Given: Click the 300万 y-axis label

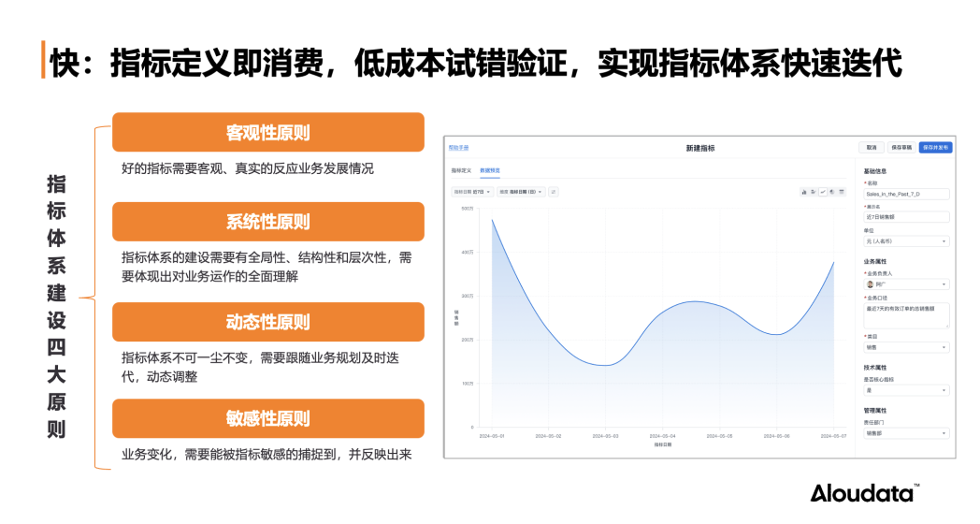Looking at the screenshot, I should pyautogui.click(x=468, y=297).
